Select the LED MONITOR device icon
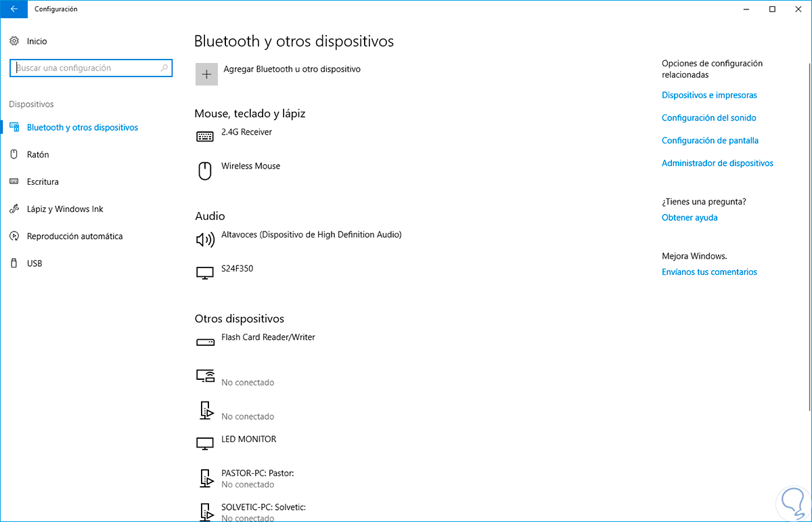This screenshot has width=812, height=522. (204, 443)
